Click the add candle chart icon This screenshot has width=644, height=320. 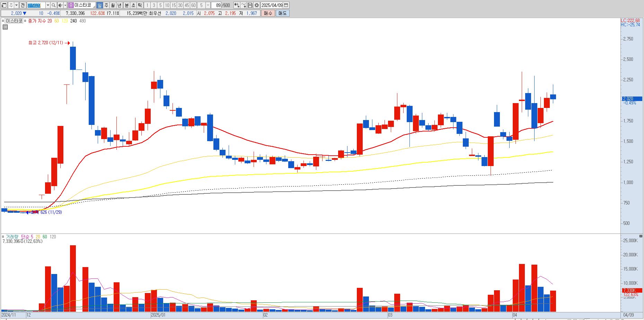tap(237, 5)
